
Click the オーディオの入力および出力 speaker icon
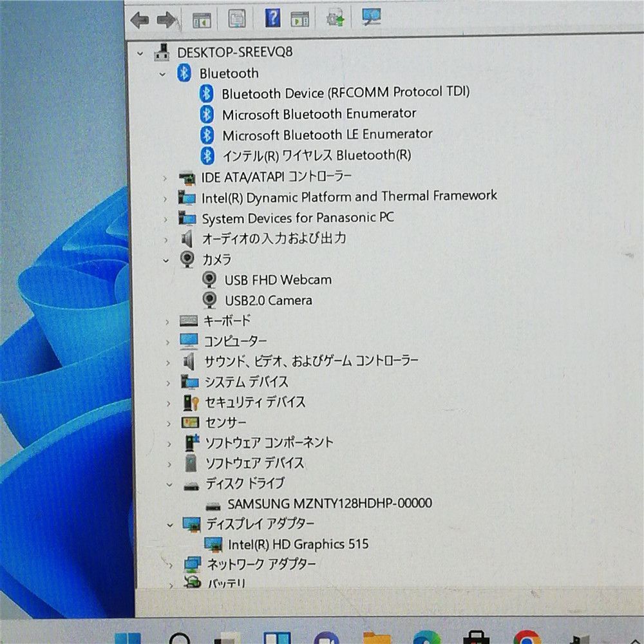coord(187,239)
